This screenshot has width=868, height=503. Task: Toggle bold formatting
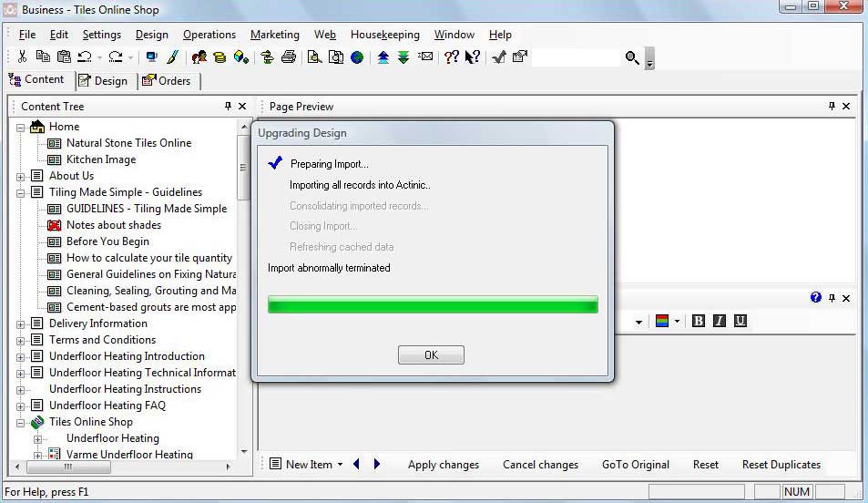(x=699, y=321)
